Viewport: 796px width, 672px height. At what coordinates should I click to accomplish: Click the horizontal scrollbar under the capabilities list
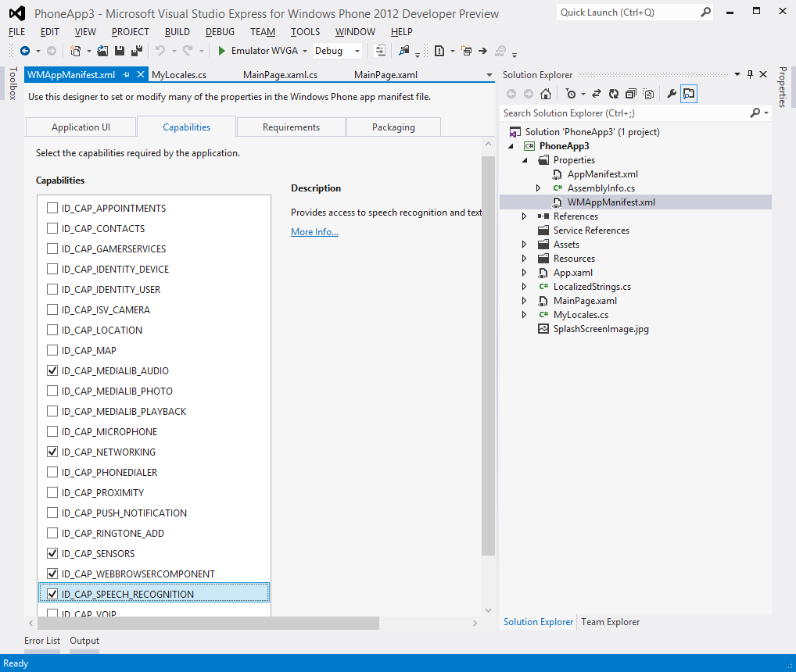pyautogui.click(x=209, y=624)
